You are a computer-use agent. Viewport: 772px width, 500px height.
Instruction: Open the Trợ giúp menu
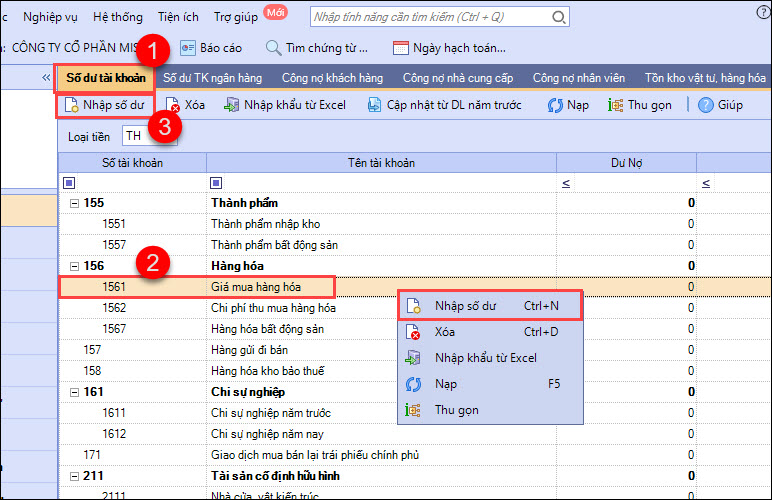coord(235,17)
